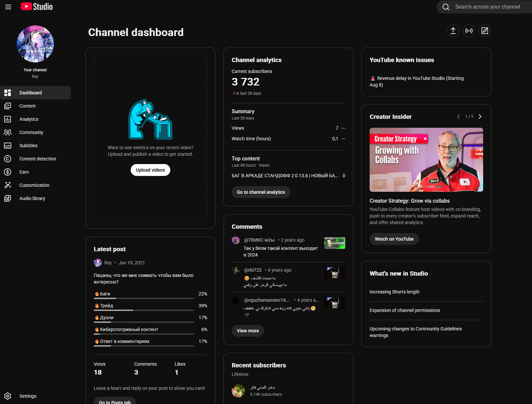Image resolution: width=532 pixels, height=404 pixels.
Task: Click the upload videos arrow icon
Action: pos(453,31)
